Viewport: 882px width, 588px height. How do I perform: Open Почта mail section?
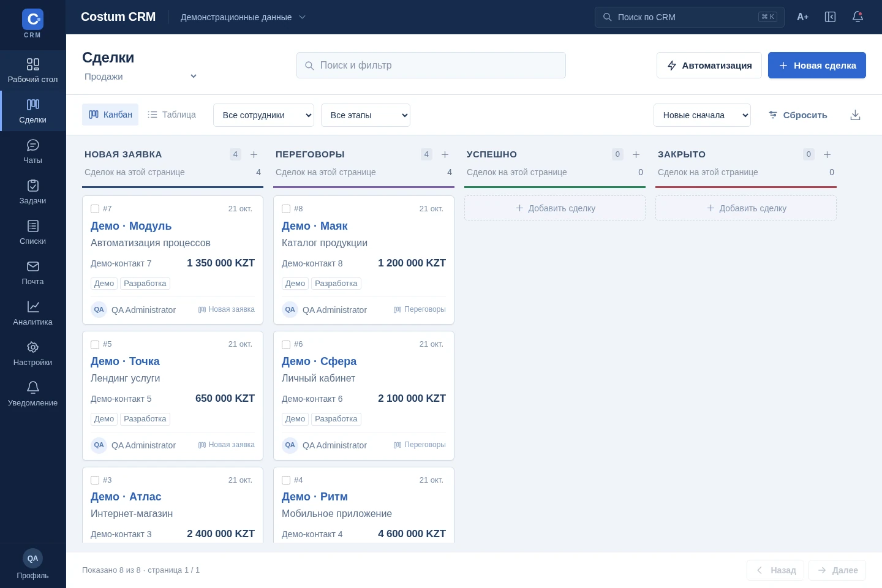click(33, 273)
